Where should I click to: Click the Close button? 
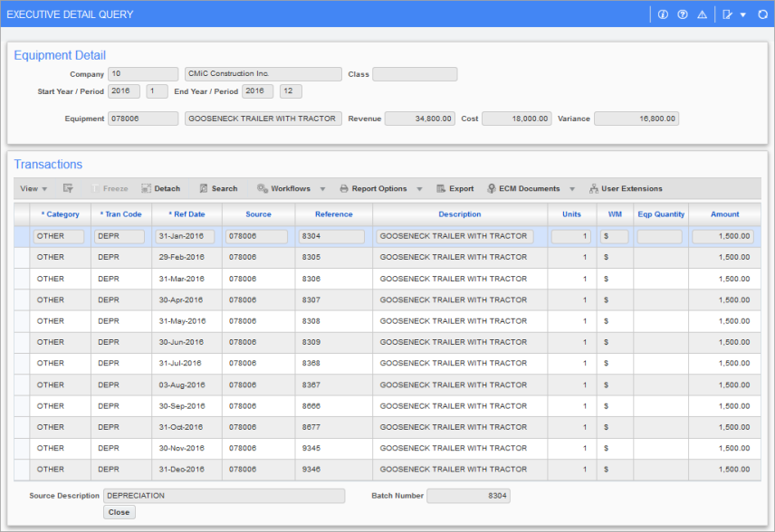click(x=120, y=512)
